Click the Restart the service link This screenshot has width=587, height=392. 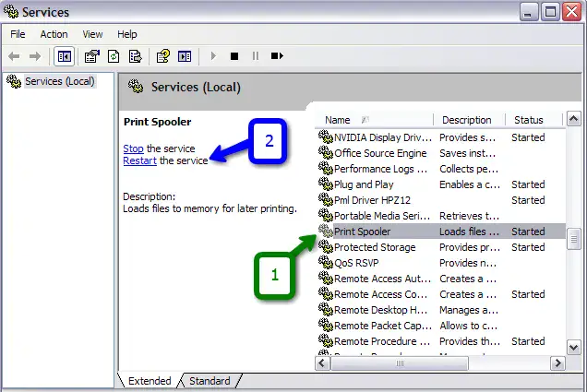(x=139, y=160)
